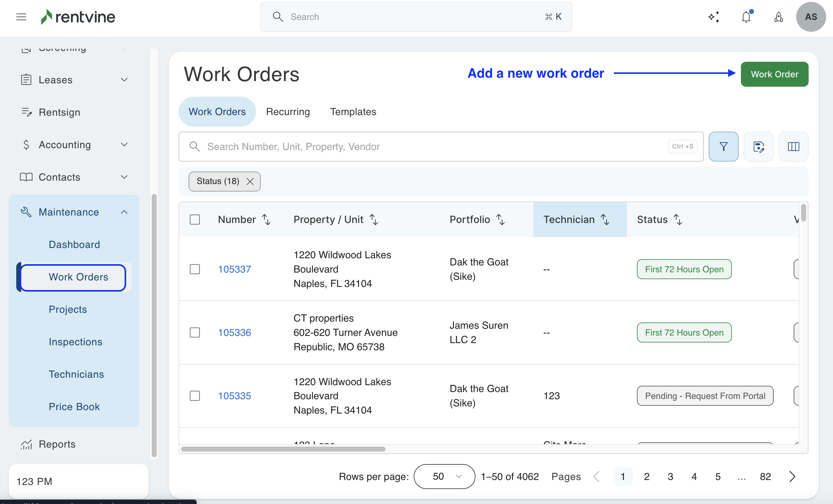Image resolution: width=833 pixels, height=504 pixels.
Task: Open the column chooser icon
Action: (793, 147)
